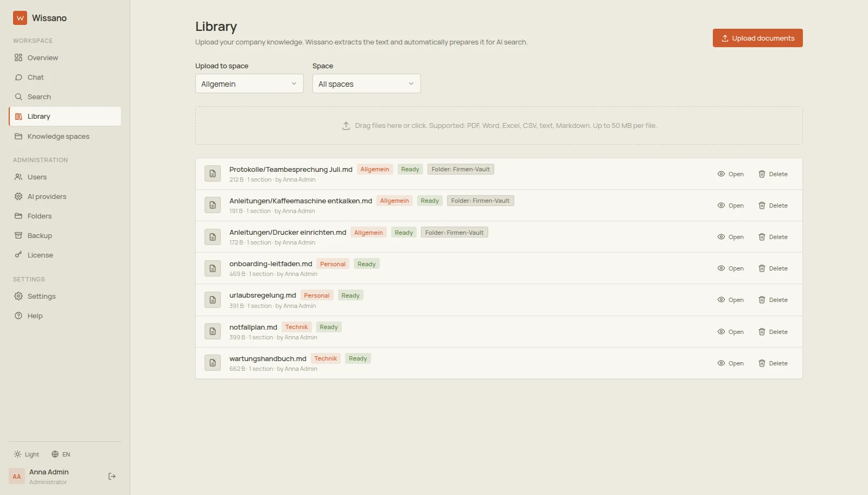Click file icon of wartungshandbuch.md
Image resolution: width=868 pixels, height=495 pixels.
tap(213, 363)
